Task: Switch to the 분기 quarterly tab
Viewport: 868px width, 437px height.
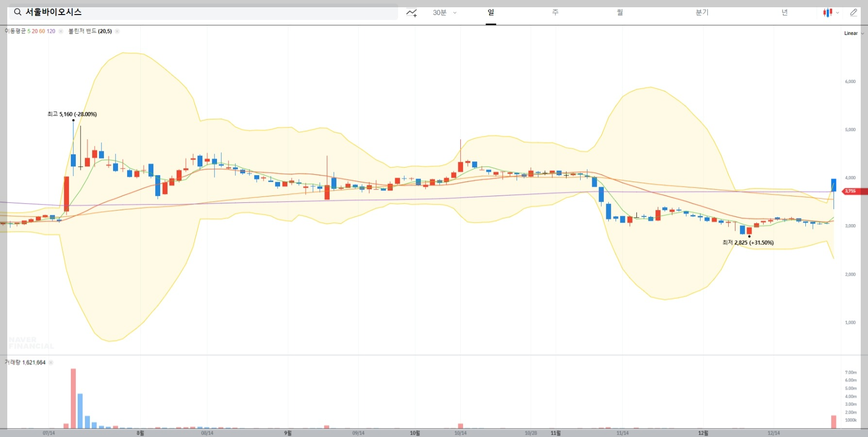Action: 702,13
